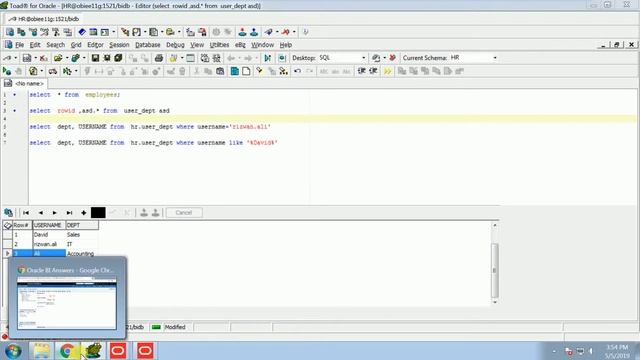This screenshot has height=360, width=640.
Task: Click the Cancel button in grid toolbar
Action: 183,213
